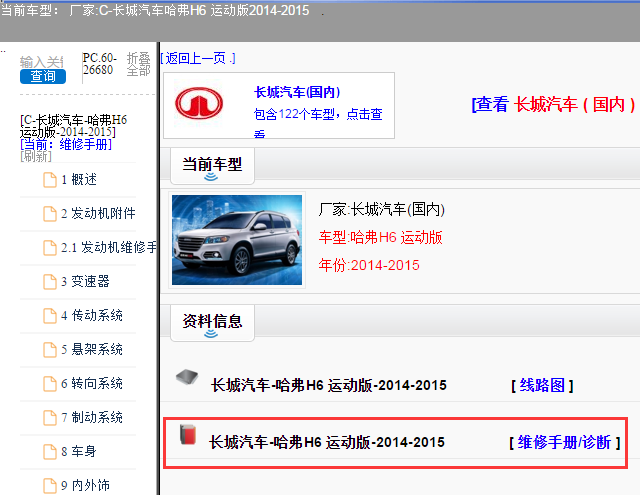Click the document icon next to 4 传动系统
The image size is (640, 495).
click(50, 316)
